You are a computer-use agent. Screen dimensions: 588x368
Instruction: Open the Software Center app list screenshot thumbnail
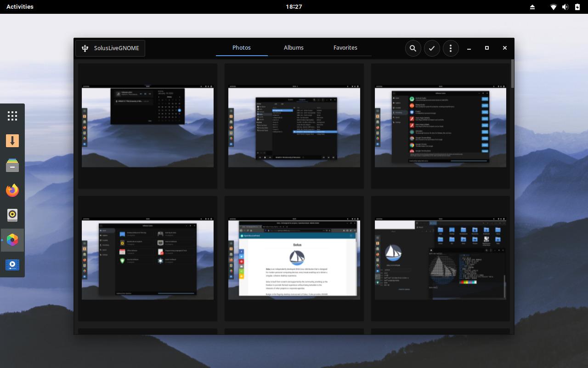441,126
